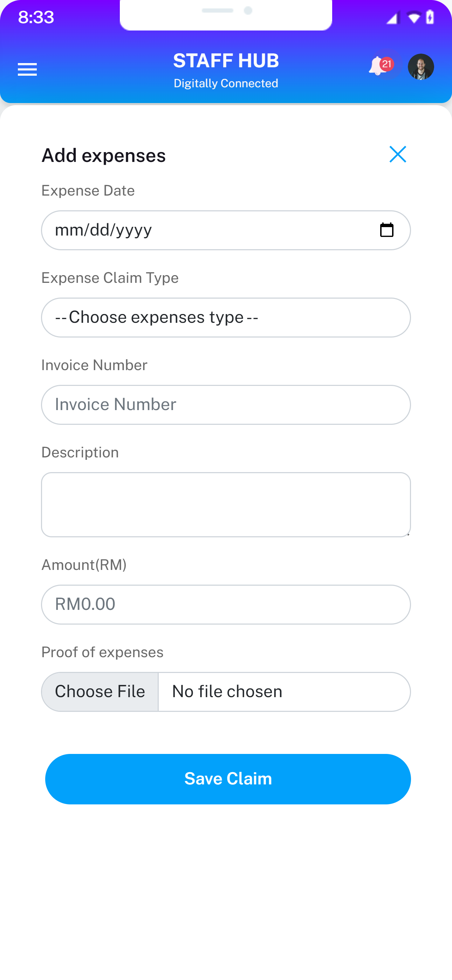Open the hamburger navigation menu
This screenshot has height=980, width=452.
27,70
